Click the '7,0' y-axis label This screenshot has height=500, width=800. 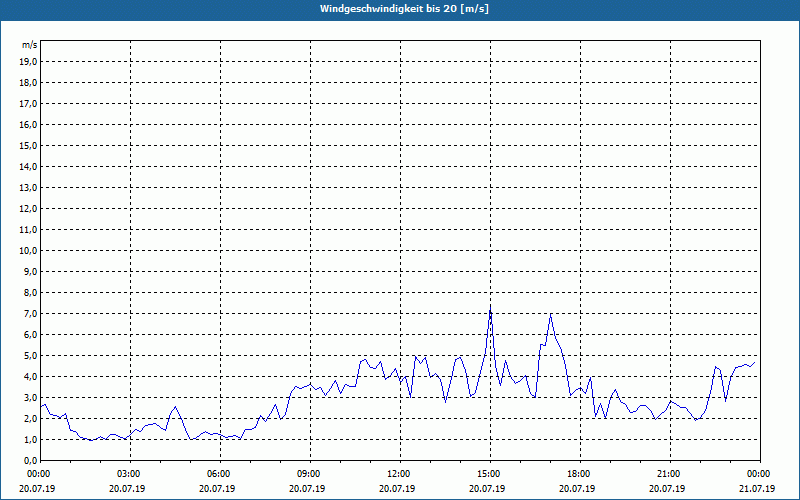tap(30, 313)
